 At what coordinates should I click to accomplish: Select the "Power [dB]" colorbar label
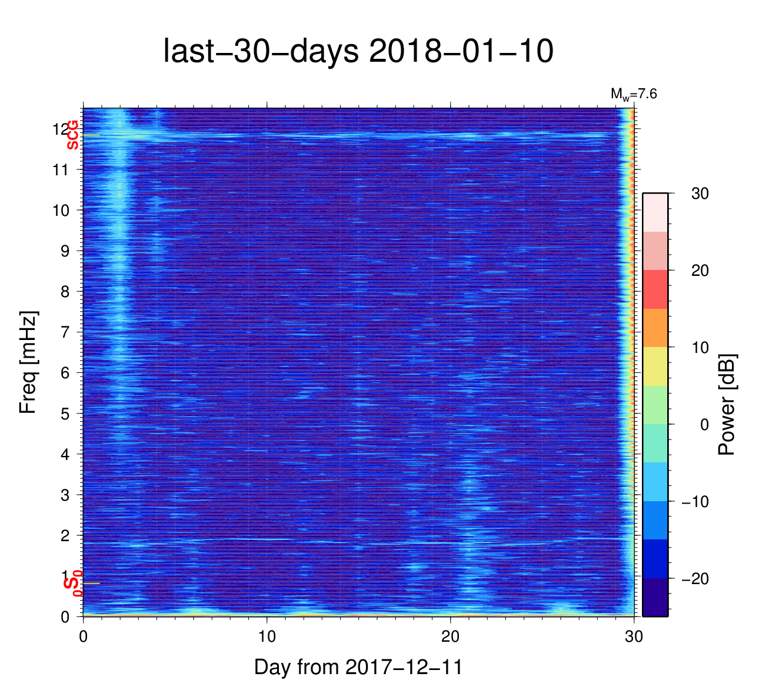pyautogui.click(x=727, y=405)
